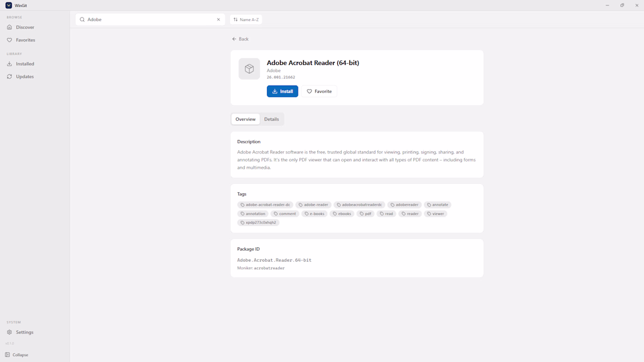Open Settings from the sidebar
The height and width of the screenshot is (362, 644).
click(x=35, y=332)
